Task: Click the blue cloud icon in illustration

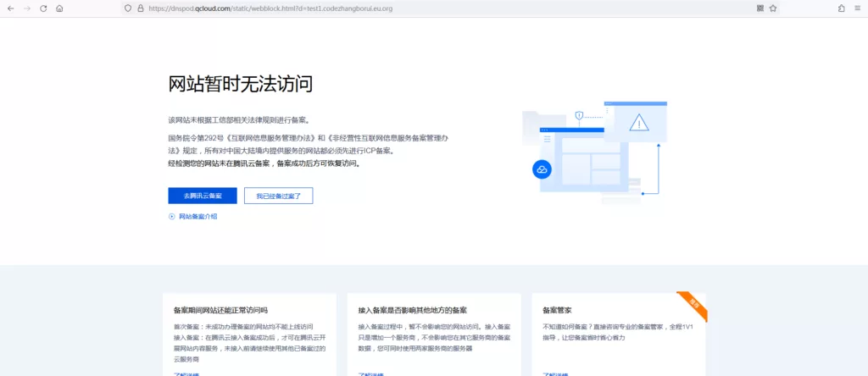Action: tap(542, 169)
